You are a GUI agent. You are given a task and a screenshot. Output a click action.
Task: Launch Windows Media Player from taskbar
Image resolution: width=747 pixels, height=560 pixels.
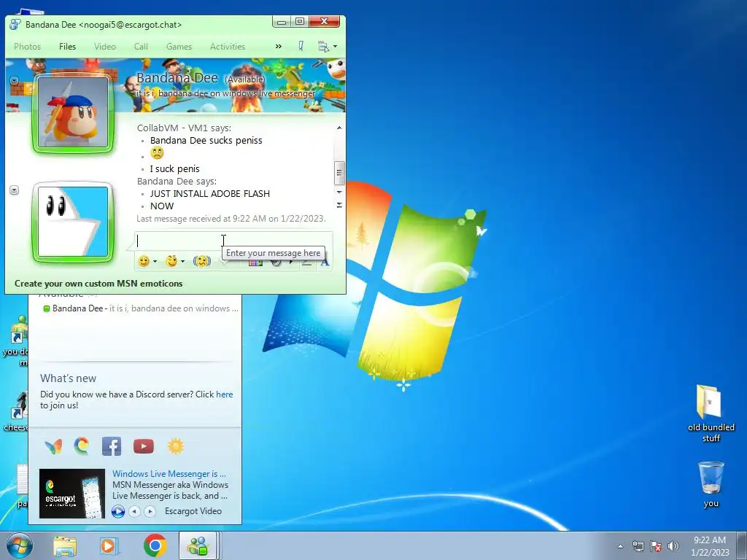tap(109, 546)
